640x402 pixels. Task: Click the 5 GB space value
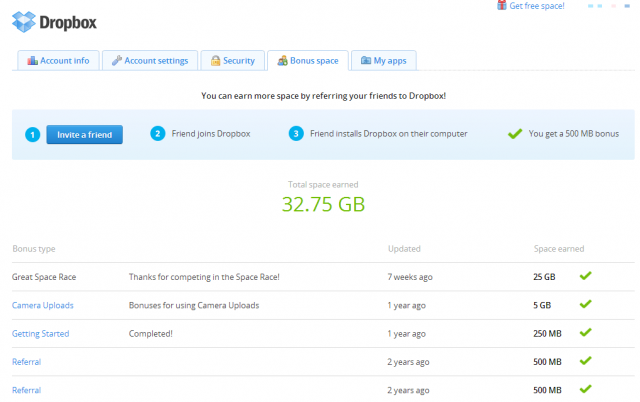[x=542, y=305]
